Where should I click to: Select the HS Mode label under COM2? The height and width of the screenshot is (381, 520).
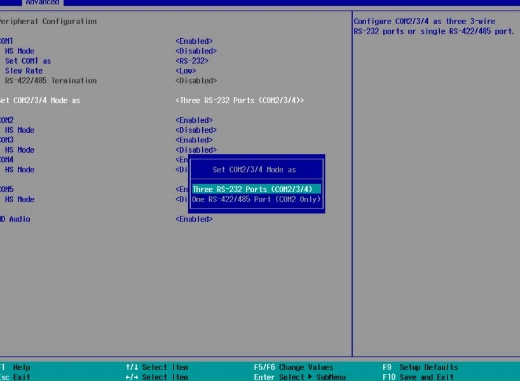point(20,130)
